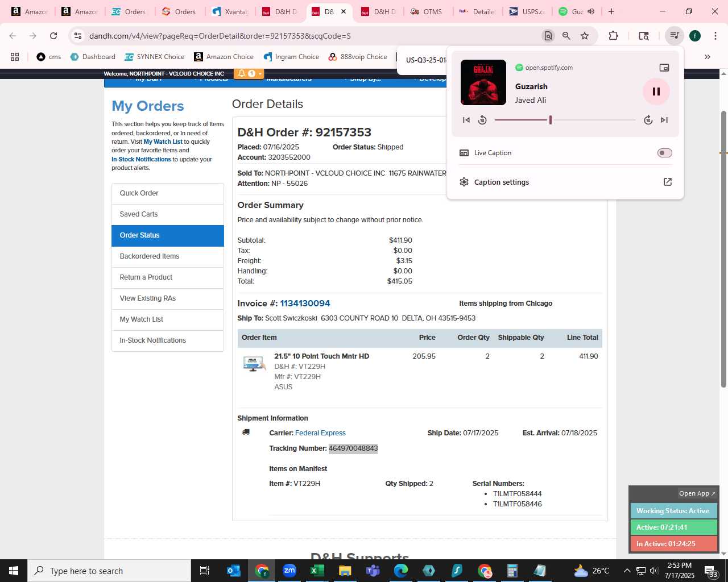Screen dimensions: 728x582
Task: Open the Extensions puzzle icon
Action: pyautogui.click(x=613, y=36)
